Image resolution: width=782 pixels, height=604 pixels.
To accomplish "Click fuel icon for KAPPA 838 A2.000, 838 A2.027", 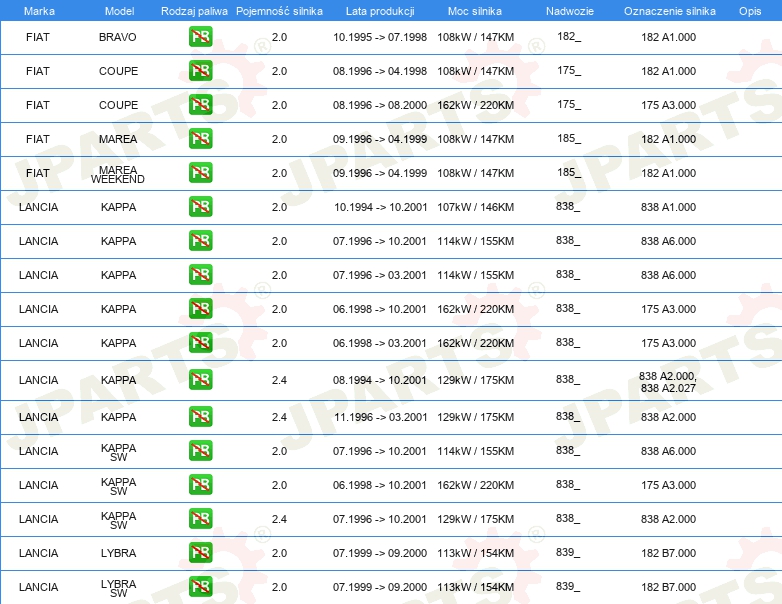I will click(x=200, y=380).
